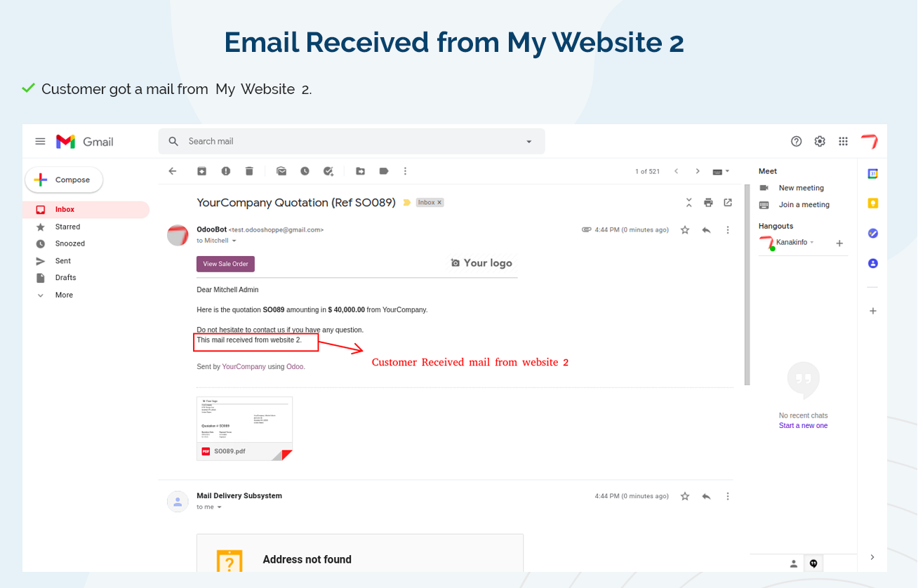
Task: Open the SO089.pdf attachment thumbnail
Action: tap(244, 429)
